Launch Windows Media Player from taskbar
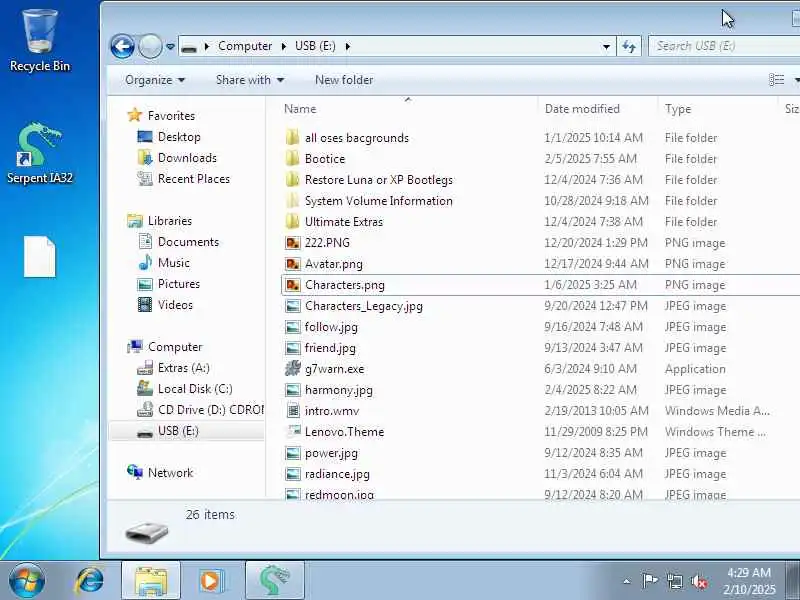The height and width of the screenshot is (600, 800). pyautogui.click(x=211, y=581)
